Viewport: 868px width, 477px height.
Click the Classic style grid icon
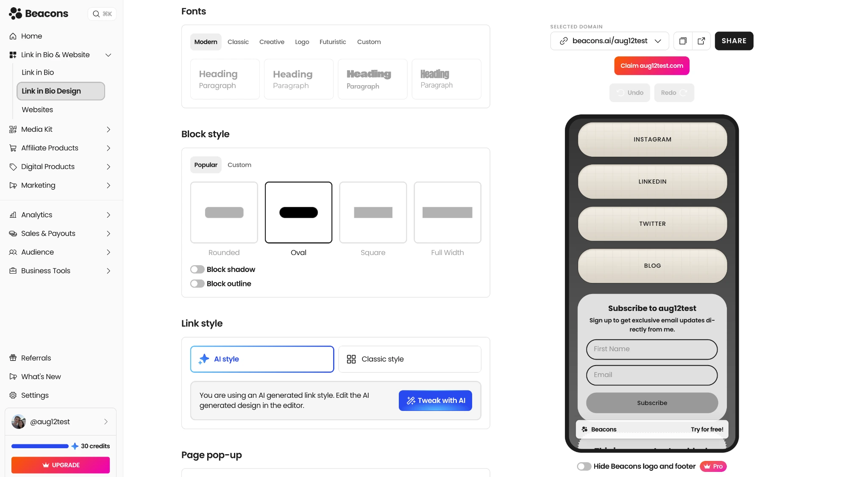351,359
